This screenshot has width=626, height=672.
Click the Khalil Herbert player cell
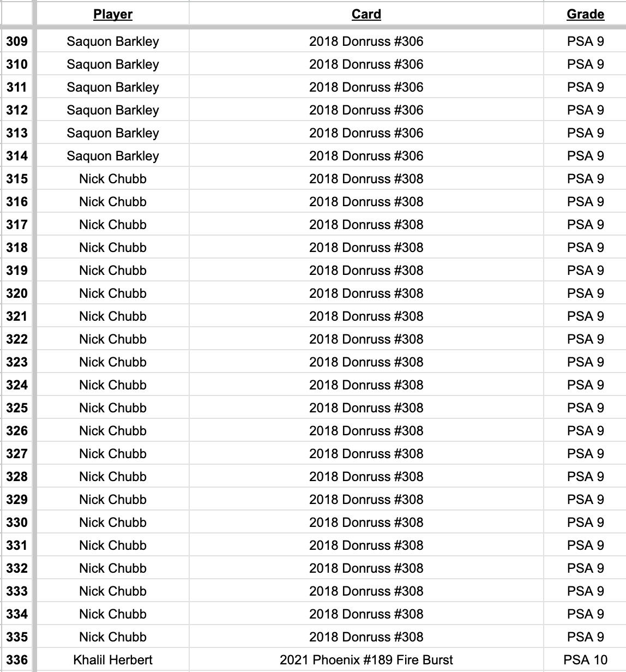tap(113, 660)
